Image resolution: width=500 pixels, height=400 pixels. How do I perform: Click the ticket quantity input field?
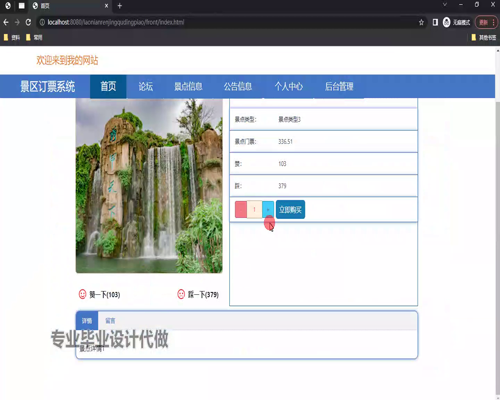254,209
